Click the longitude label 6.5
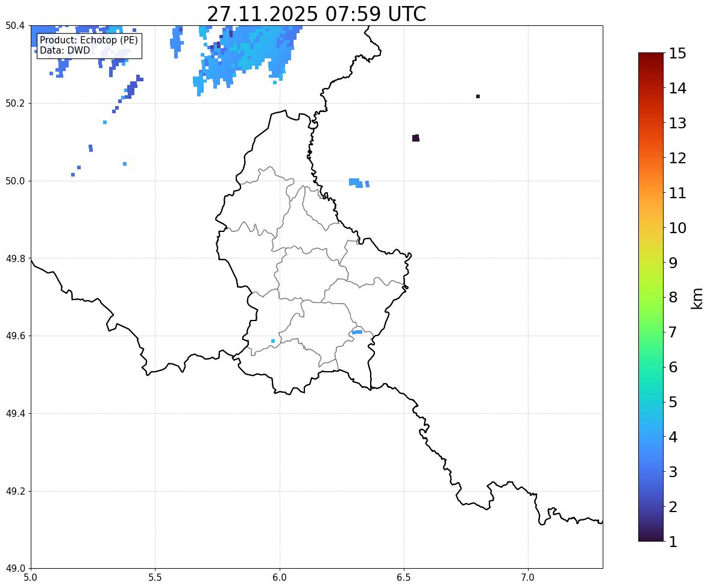The image size is (710, 588). (404, 578)
